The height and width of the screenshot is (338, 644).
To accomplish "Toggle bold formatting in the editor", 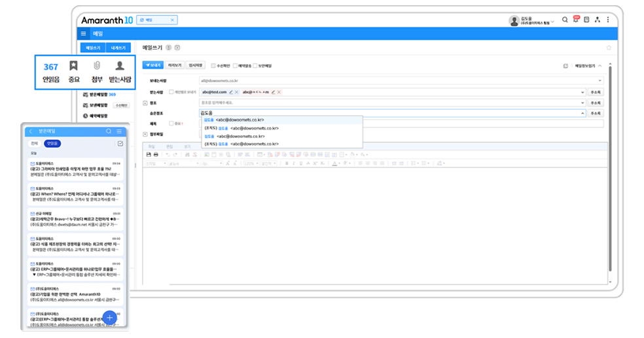I will pyautogui.click(x=286, y=163).
